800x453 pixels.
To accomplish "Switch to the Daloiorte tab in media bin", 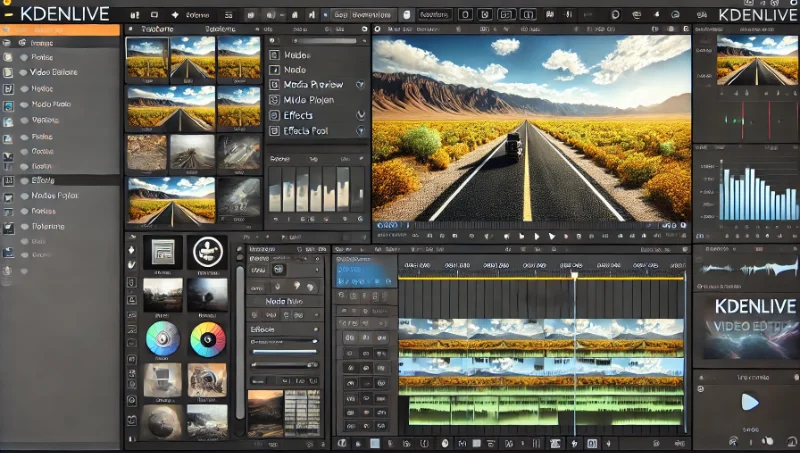I will point(220,29).
